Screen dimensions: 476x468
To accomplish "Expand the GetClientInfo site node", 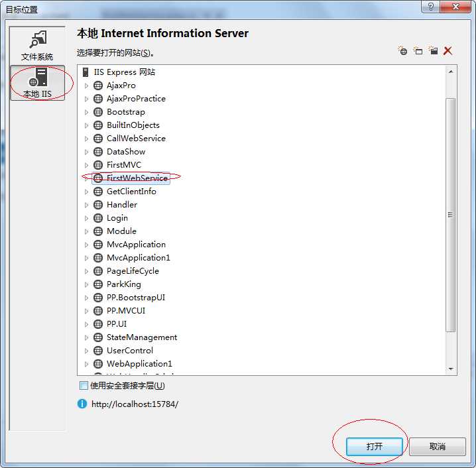I will point(87,192).
